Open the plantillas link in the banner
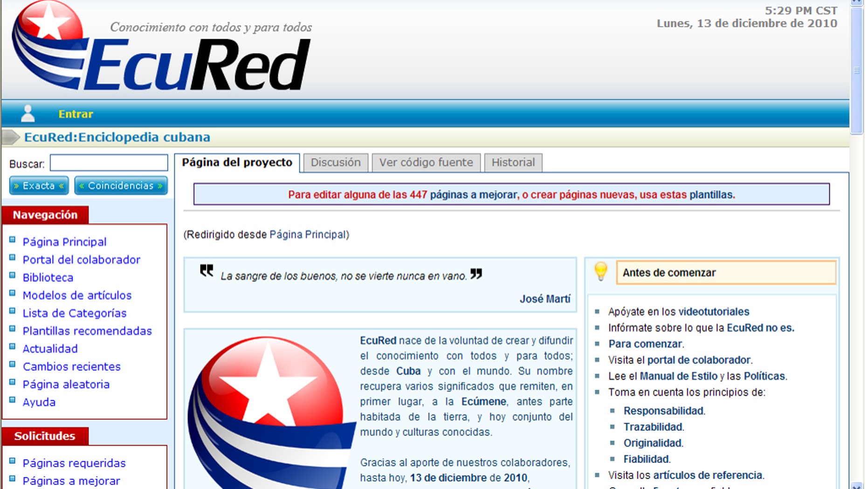Screen dimensions: 868x489 coord(711,195)
